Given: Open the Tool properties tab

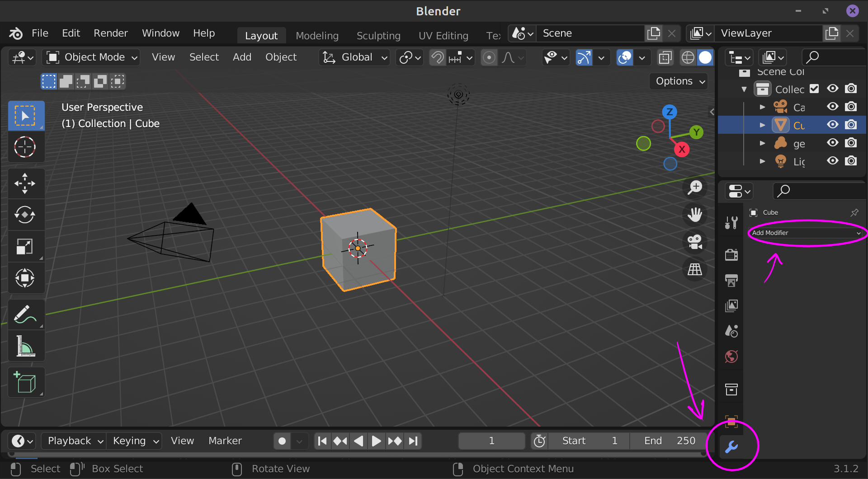Looking at the screenshot, I should click(x=731, y=223).
